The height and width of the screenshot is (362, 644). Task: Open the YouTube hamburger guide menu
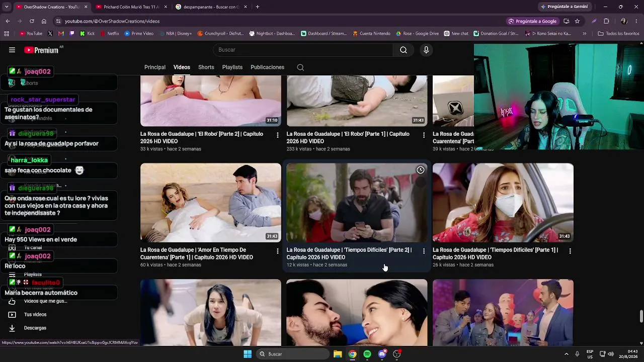click(x=12, y=50)
